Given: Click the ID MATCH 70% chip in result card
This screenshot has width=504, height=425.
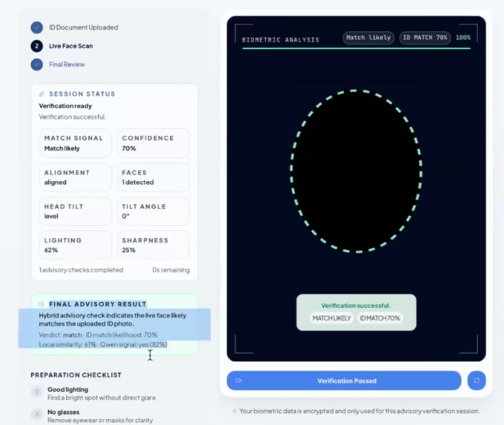Looking at the screenshot, I should 379,318.
